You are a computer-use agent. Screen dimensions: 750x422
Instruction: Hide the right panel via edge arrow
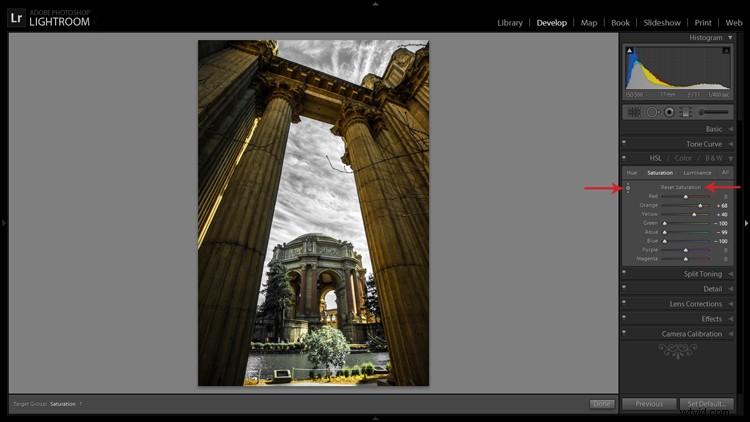click(x=746, y=223)
